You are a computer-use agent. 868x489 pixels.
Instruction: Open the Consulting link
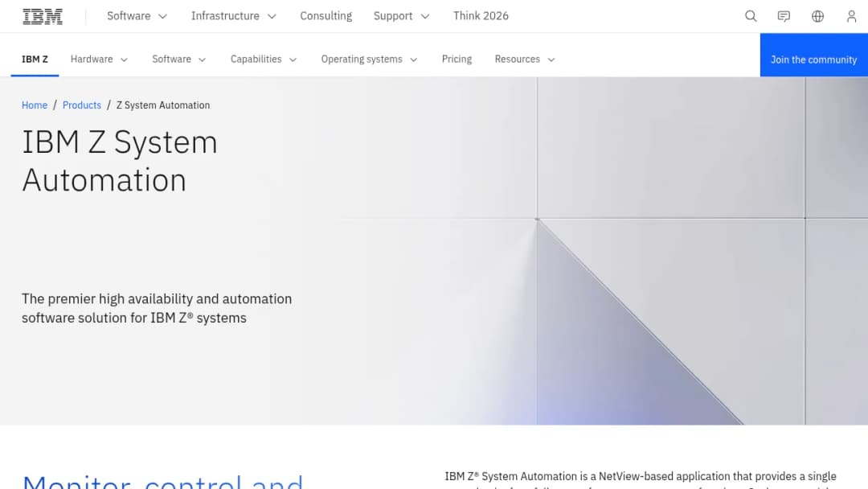[x=326, y=16]
